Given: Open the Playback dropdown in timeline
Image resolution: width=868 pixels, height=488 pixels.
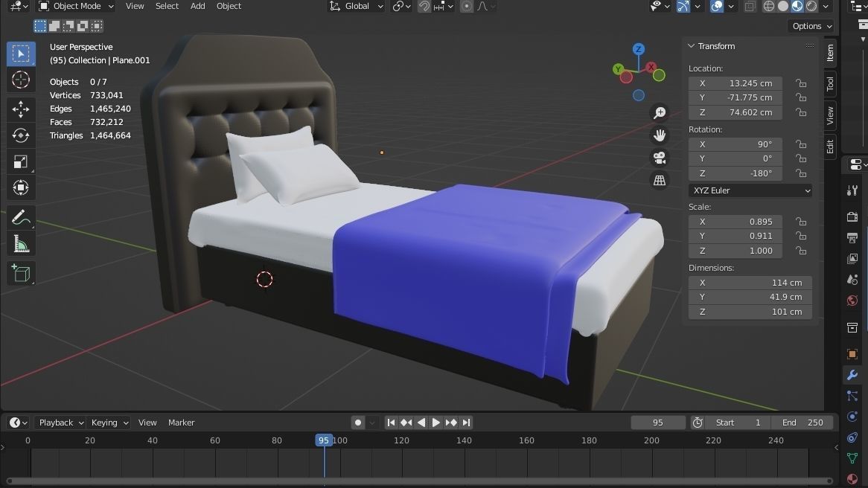Looking at the screenshot, I should [x=60, y=423].
